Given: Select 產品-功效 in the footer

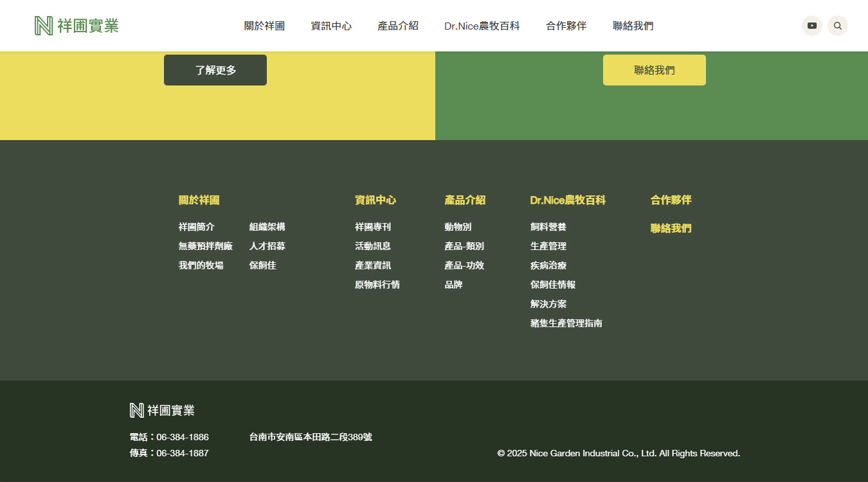Looking at the screenshot, I should [x=464, y=265].
